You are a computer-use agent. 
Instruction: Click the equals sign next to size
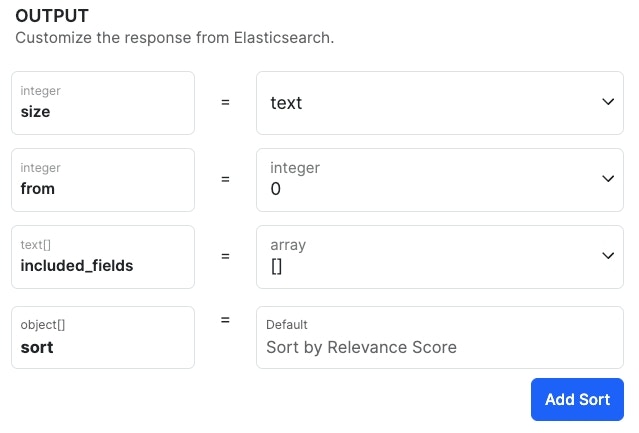(225, 102)
